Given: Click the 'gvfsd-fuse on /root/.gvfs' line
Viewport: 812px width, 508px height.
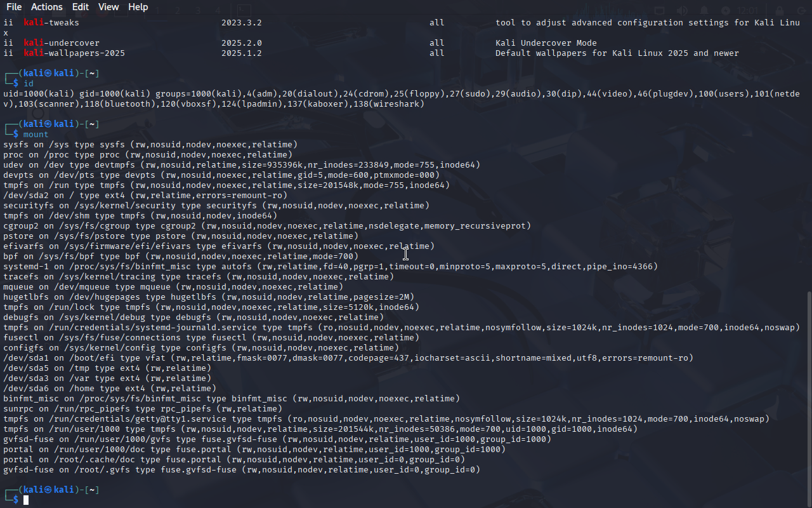Looking at the screenshot, I should [x=242, y=470].
